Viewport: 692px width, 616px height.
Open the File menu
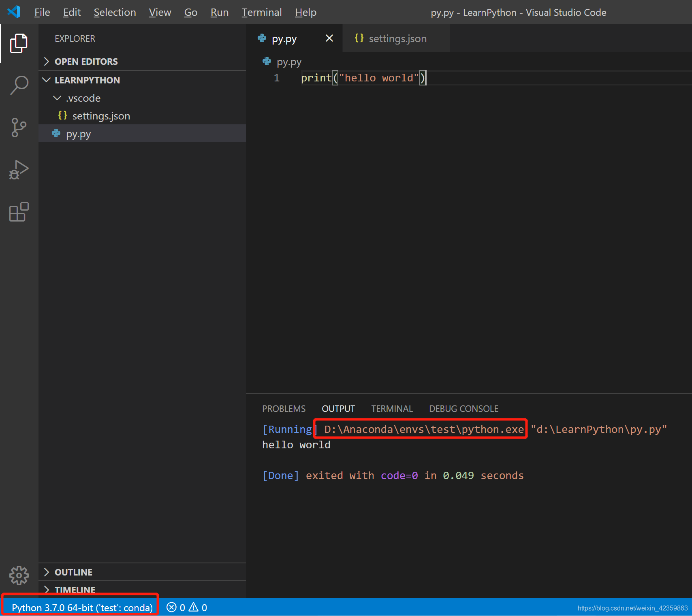[42, 13]
